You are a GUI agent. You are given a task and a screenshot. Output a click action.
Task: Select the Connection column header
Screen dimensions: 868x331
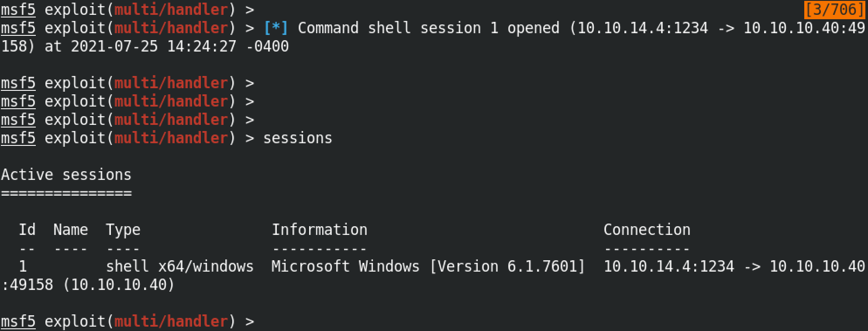[647, 230]
